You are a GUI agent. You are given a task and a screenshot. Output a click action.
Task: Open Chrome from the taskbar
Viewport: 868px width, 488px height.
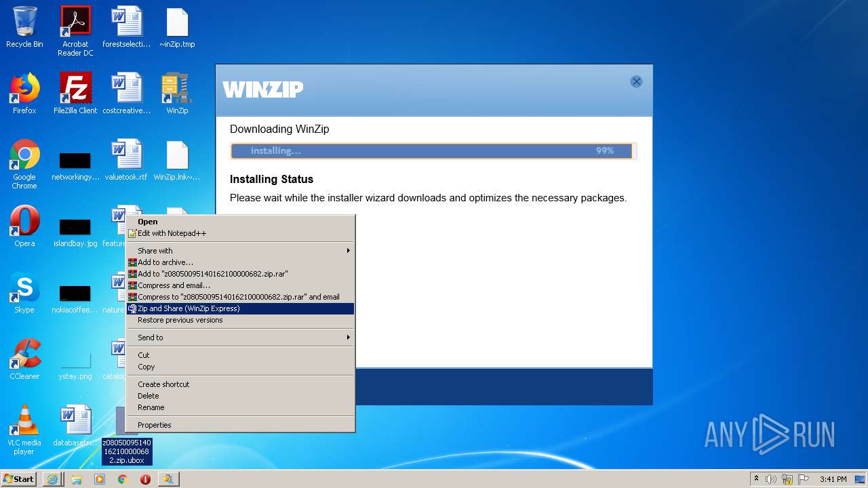pos(123,479)
